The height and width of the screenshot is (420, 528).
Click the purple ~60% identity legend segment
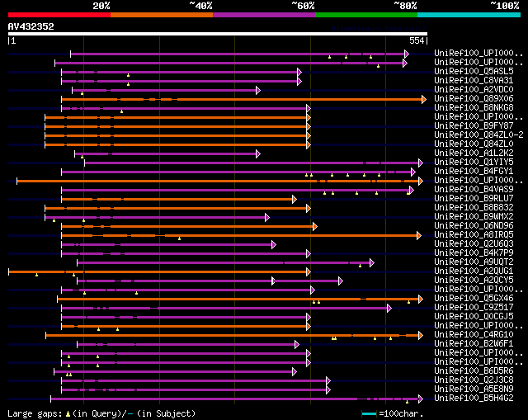264,15
